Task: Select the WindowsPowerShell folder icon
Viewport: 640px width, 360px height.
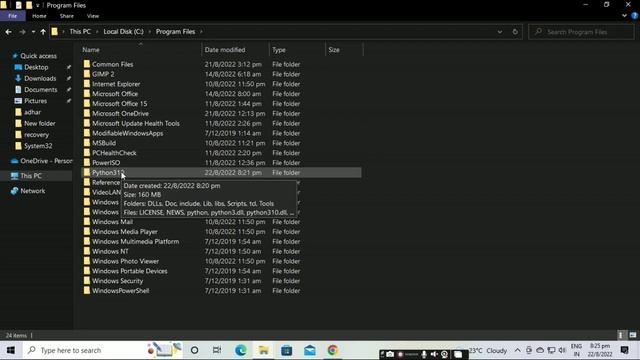Action: [x=87, y=291]
